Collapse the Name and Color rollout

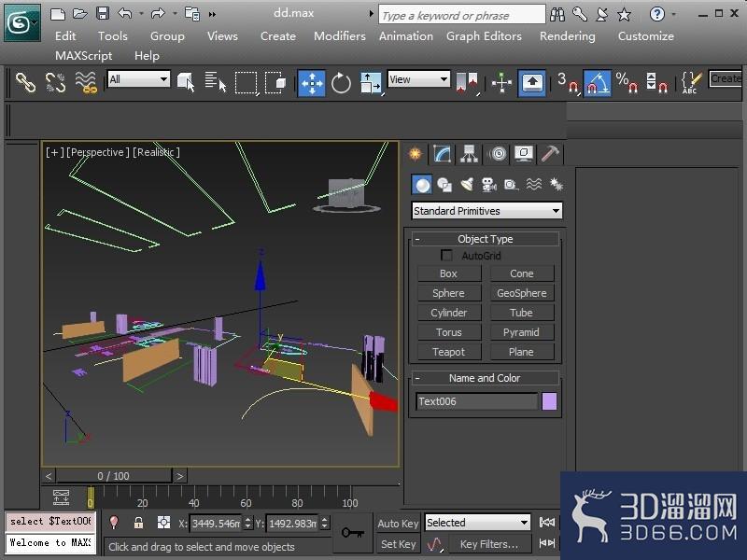(x=485, y=378)
